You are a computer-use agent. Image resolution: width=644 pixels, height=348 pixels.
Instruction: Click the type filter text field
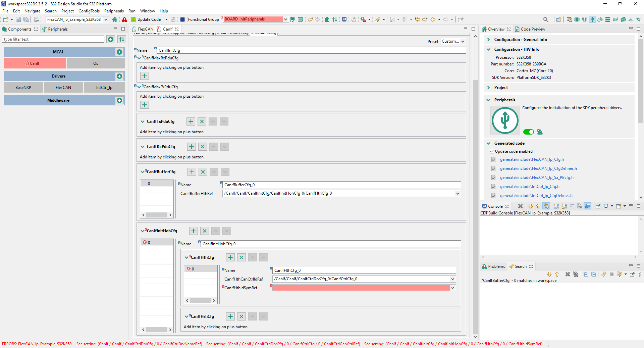click(x=53, y=39)
